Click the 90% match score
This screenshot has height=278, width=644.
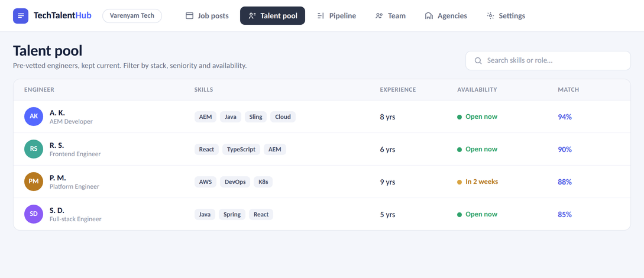565,150
